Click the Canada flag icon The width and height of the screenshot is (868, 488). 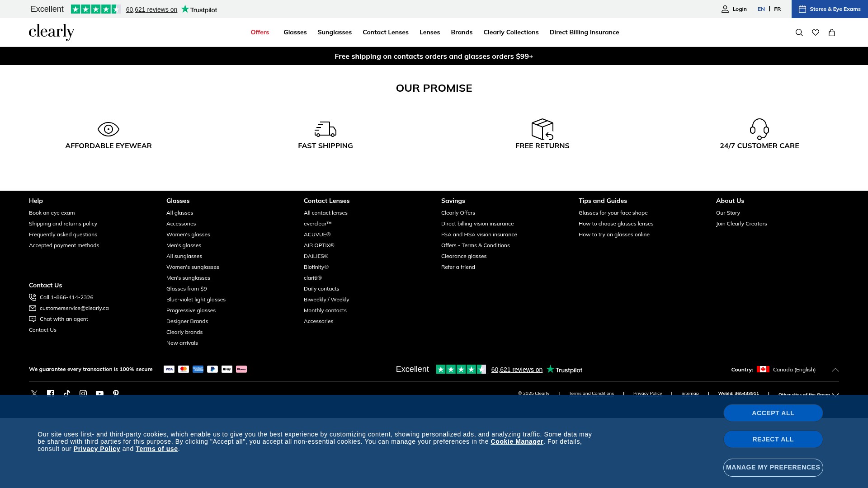[763, 369]
